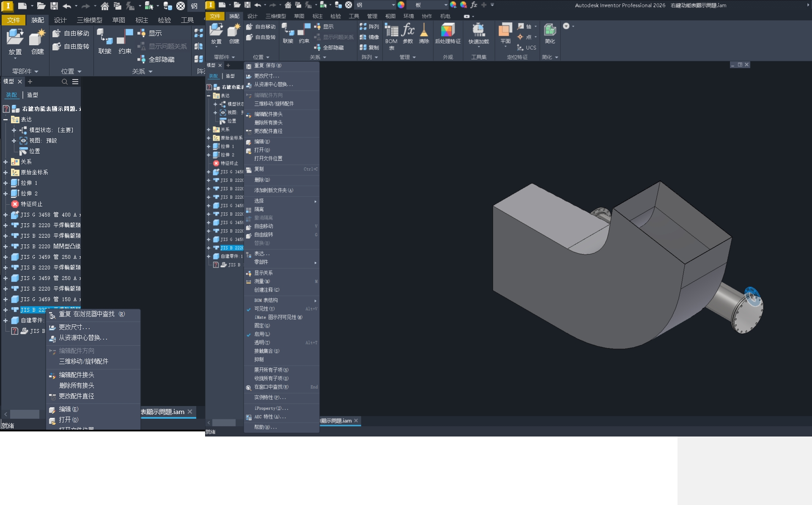Expand the 选择 submenu arrow
The height and width of the screenshot is (505, 812).
tap(315, 201)
